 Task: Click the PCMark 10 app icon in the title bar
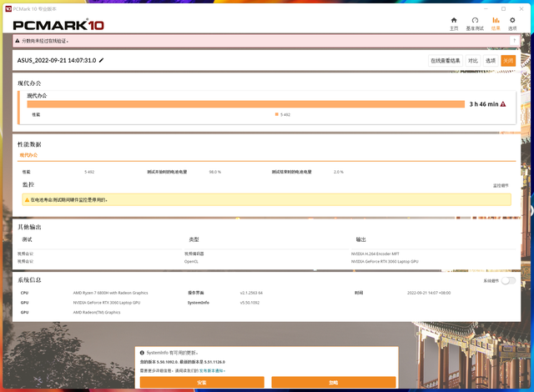point(8,9)
